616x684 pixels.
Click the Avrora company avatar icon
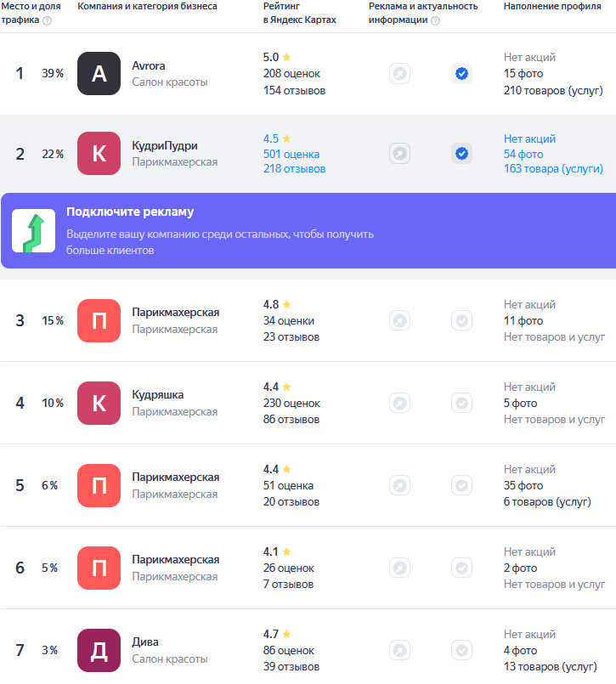[x=99, y=74]
